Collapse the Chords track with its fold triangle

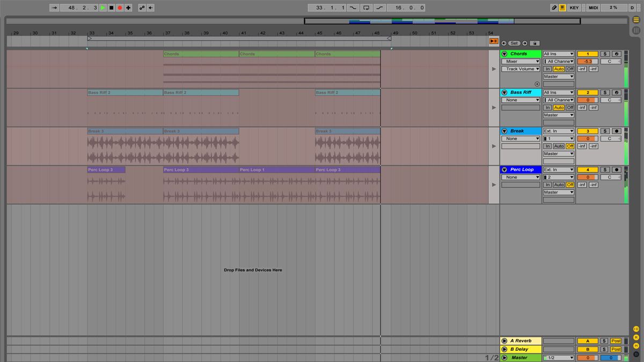[x=503, y=54]
